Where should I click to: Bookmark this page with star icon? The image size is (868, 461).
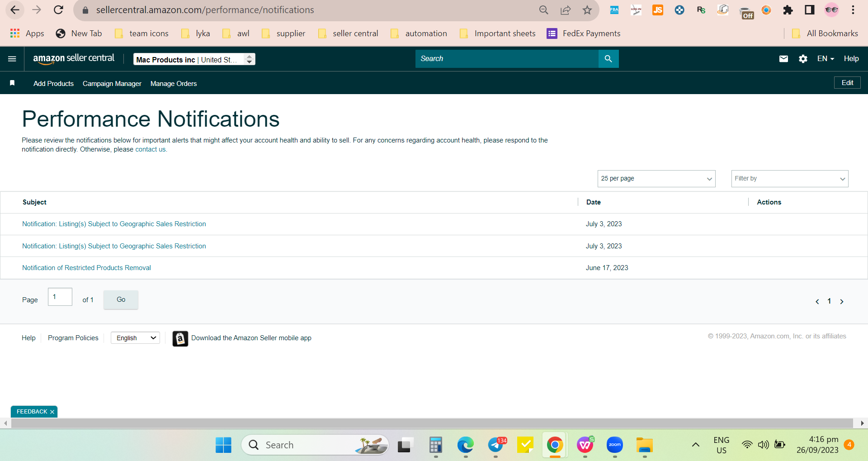tap(587, 10)
